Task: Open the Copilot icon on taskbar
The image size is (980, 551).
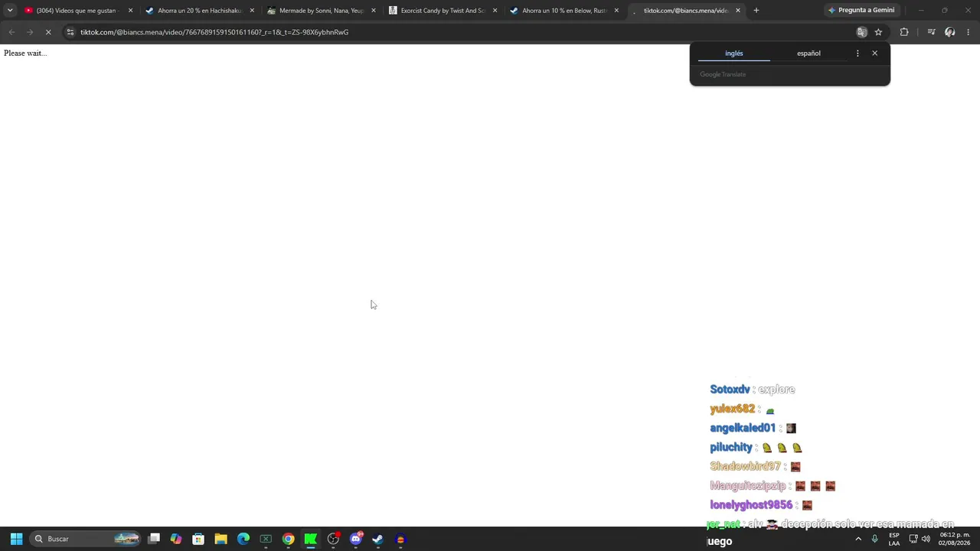Action: 176,539
